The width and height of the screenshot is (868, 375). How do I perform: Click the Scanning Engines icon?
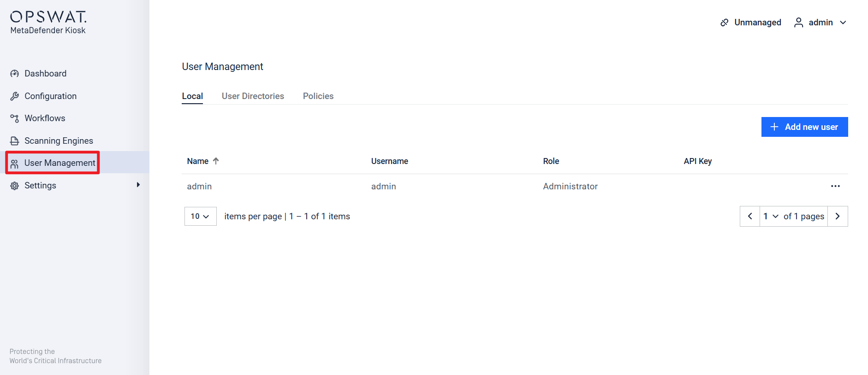pyautogui.click(x=15, y=141)
